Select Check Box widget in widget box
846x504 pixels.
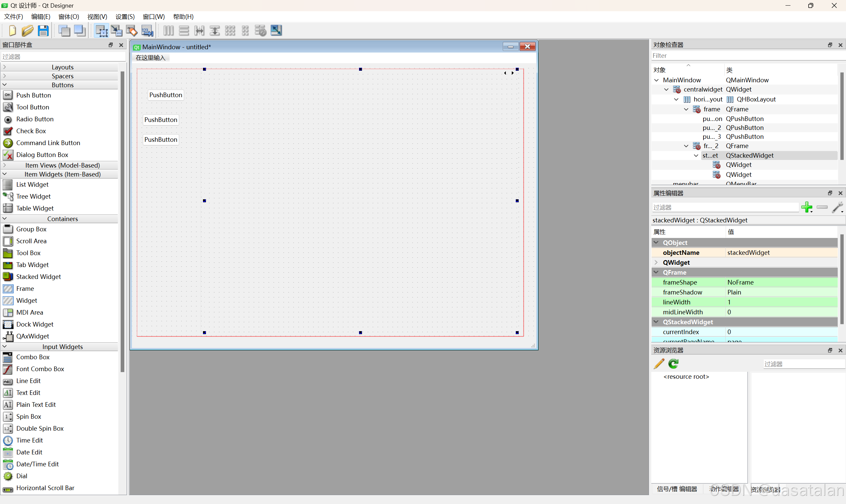pos(31,131)
